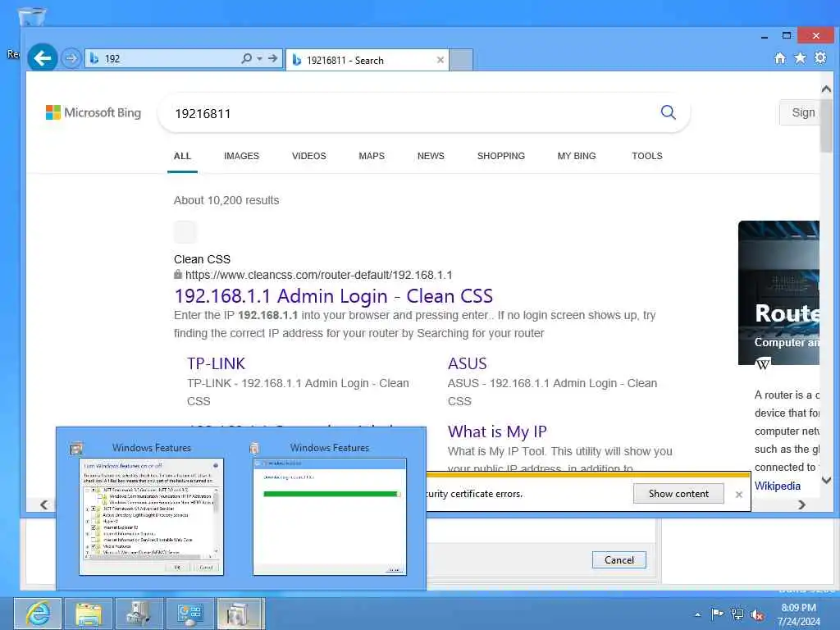Click the Action Center flag icon
The height and width of the screenshot is (630, 840).
pyautogui.click(x=717, y=614)
